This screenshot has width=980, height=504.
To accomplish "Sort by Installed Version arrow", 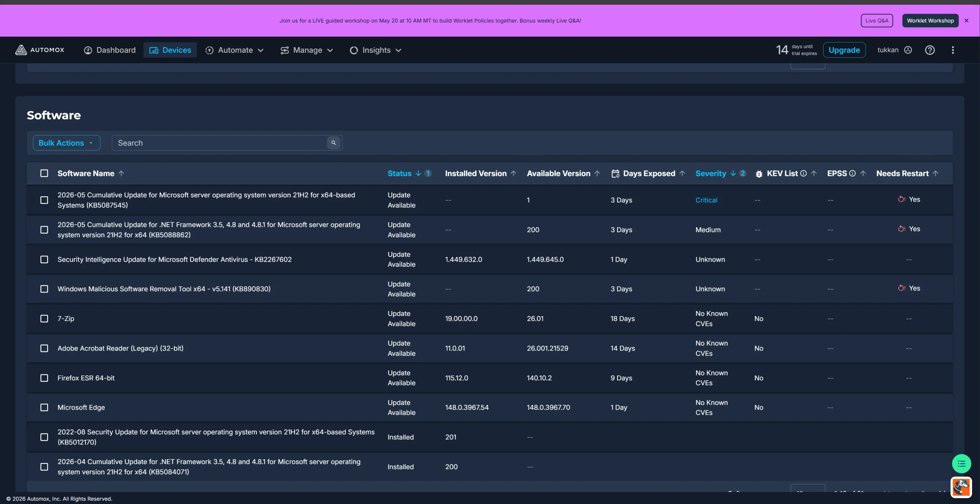I will tap(513, 173).
